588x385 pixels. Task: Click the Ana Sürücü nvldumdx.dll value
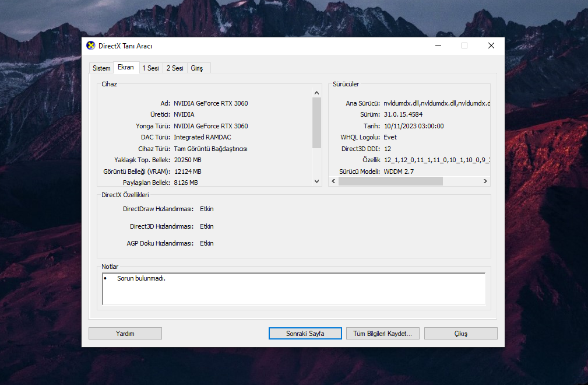[x=437, y=103]
